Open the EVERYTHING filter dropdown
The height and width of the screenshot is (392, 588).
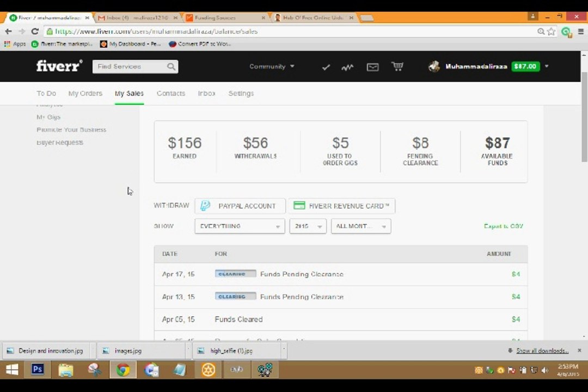coord(240,226)
